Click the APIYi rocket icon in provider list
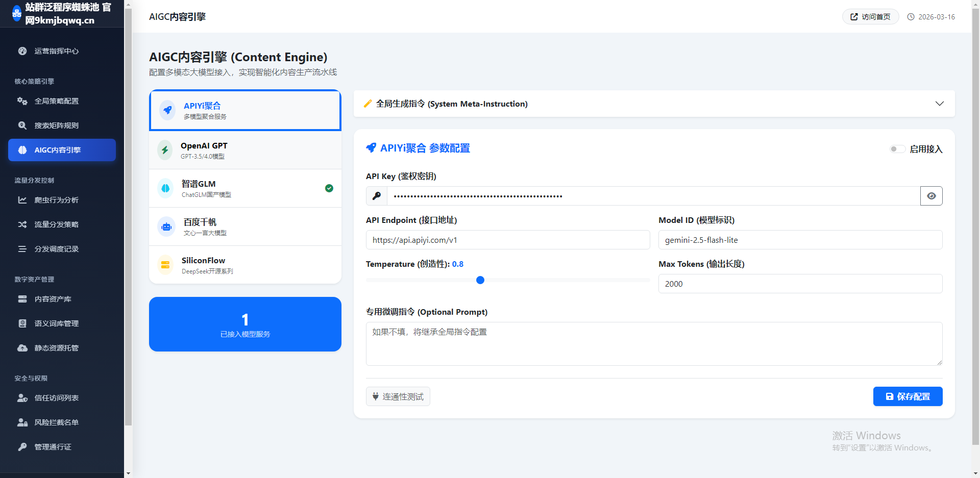 pyautogui.click(x=167, y=110)
